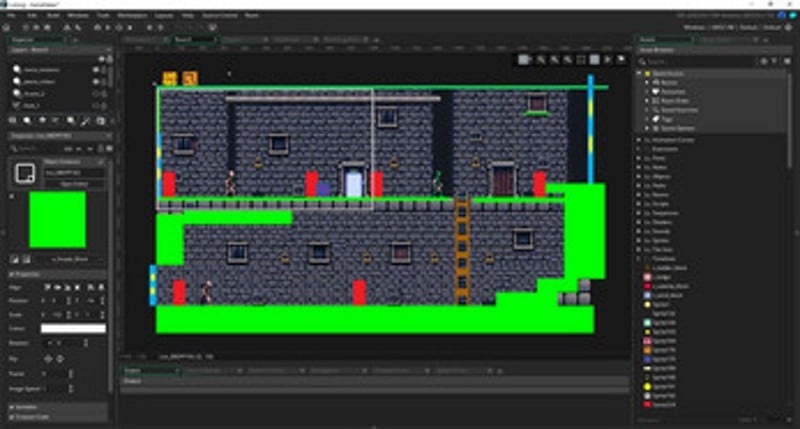Create a new background layer
Viewport: 800px width, 429px height.
point(13,120)
